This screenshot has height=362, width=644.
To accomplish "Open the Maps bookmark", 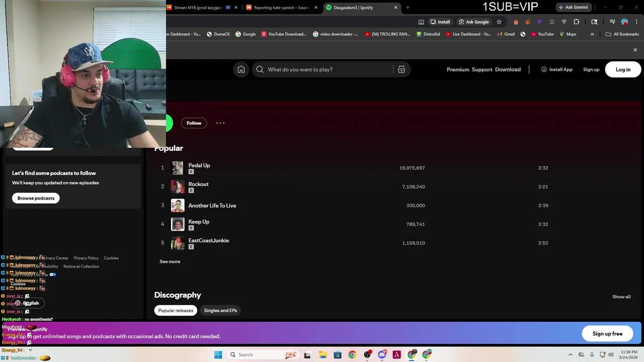I will coord(568,34).
